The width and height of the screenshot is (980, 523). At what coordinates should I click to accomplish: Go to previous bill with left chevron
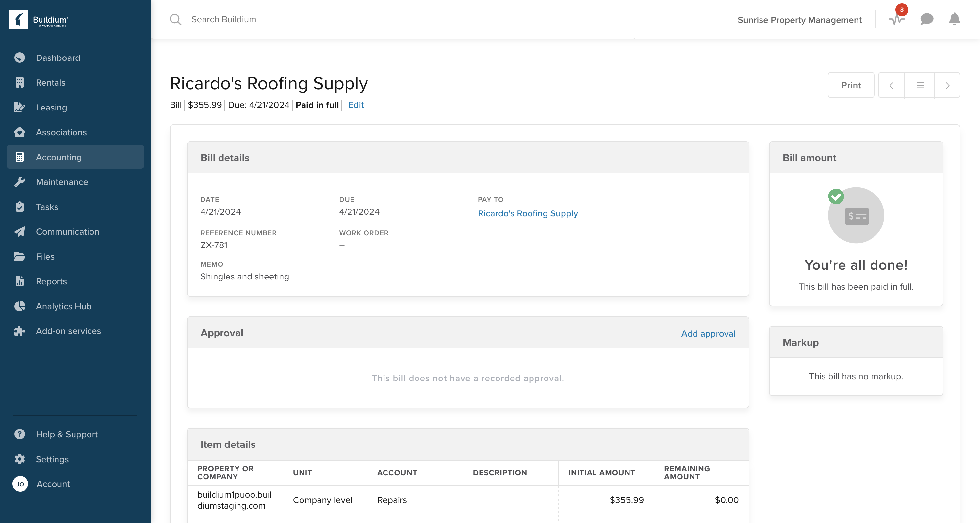(891, 85)
